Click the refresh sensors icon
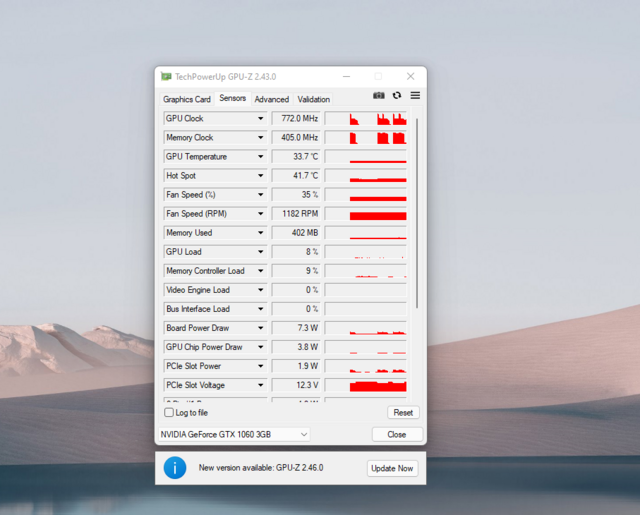640x515 pixels. 397,96
